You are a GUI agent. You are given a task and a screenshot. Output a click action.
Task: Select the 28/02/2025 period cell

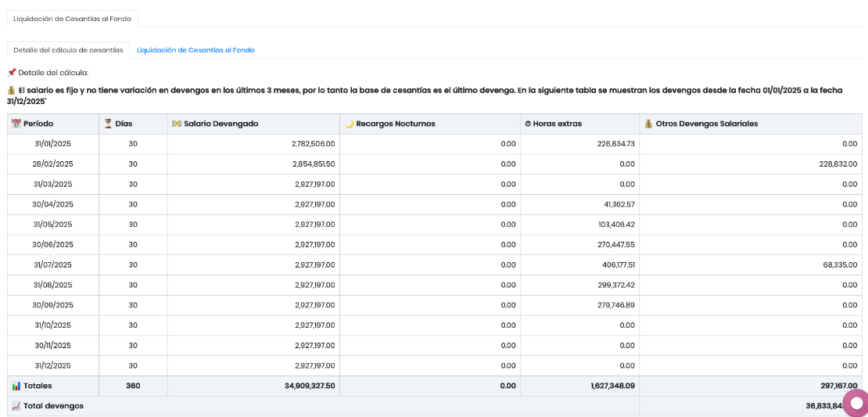(53, 164)
